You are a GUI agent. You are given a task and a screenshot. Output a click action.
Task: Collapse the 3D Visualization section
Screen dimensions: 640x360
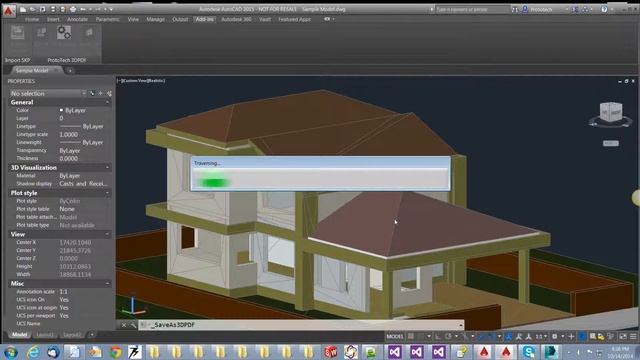pyautogui.click(x=108, y=168)
